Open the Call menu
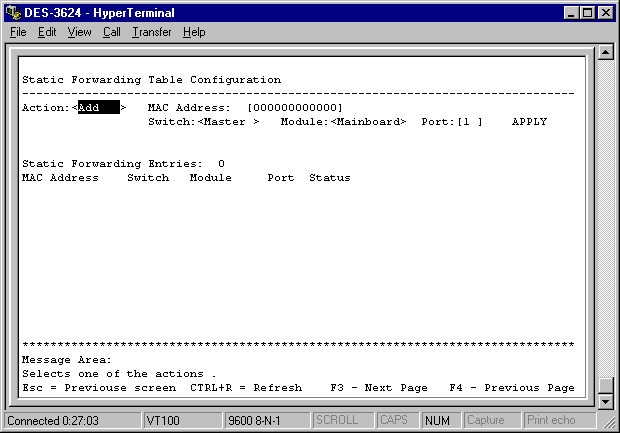This screenshot has width=620, height=435. click(111, 32)
